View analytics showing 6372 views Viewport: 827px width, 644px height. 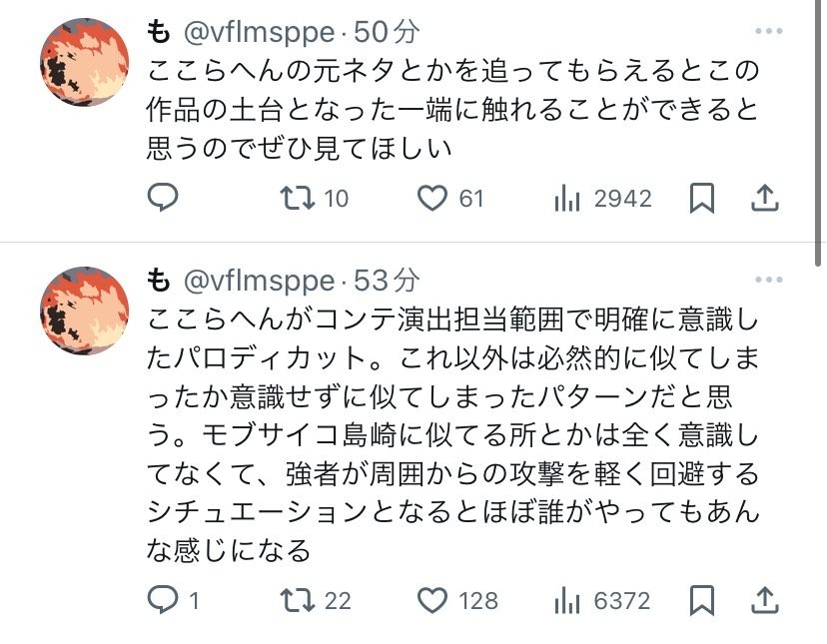tap(567, 600)
